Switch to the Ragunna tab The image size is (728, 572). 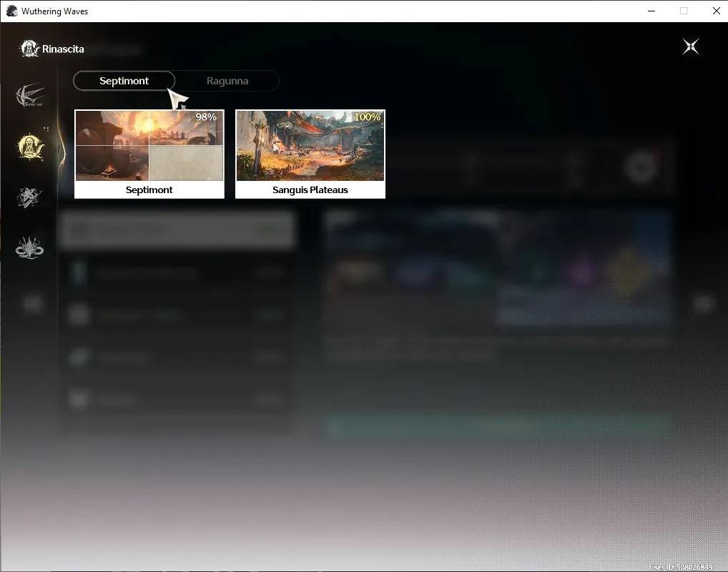tap(227, 81)
